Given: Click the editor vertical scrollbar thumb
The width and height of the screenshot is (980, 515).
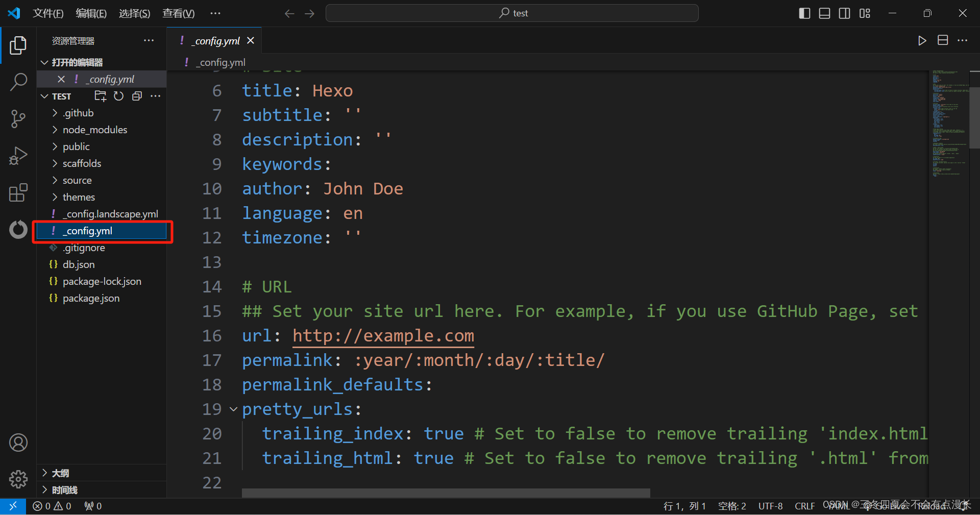Looking at the screenshot, I should (x=974, y=117).
